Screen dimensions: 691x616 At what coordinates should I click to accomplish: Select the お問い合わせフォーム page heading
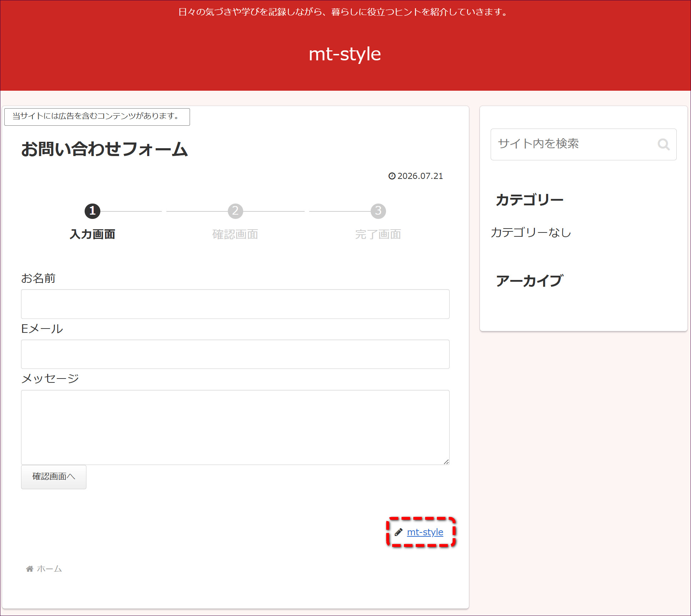[x=104, y=149]
